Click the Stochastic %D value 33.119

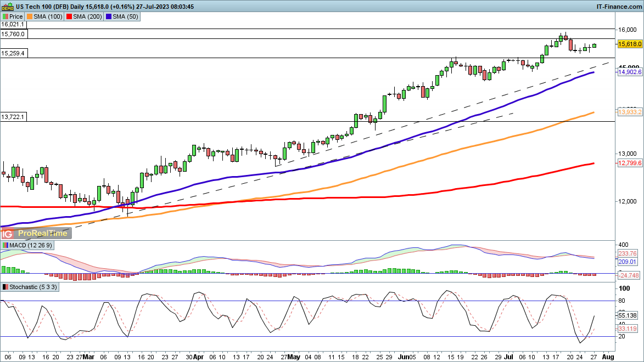click(628, 329)
